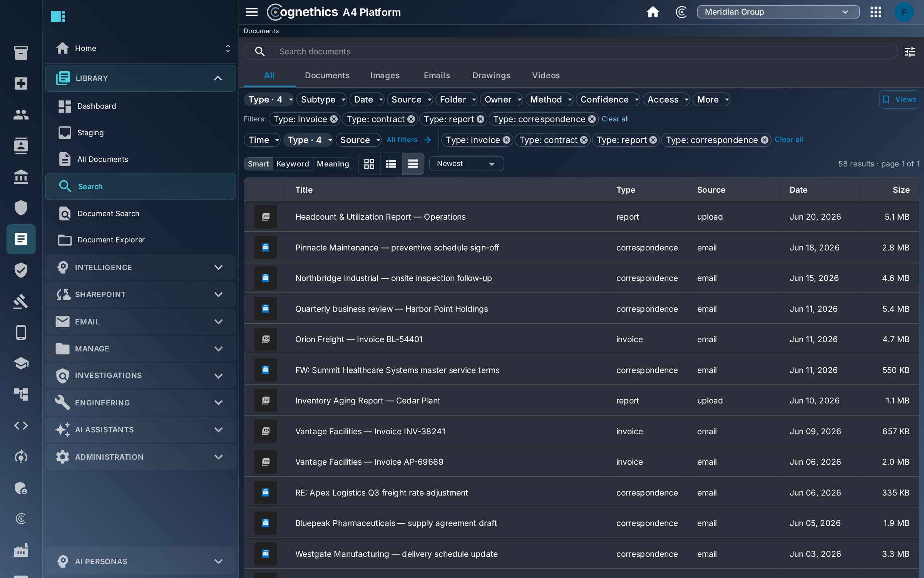Open the Newest sort dropdown

(x=466, y=164)
